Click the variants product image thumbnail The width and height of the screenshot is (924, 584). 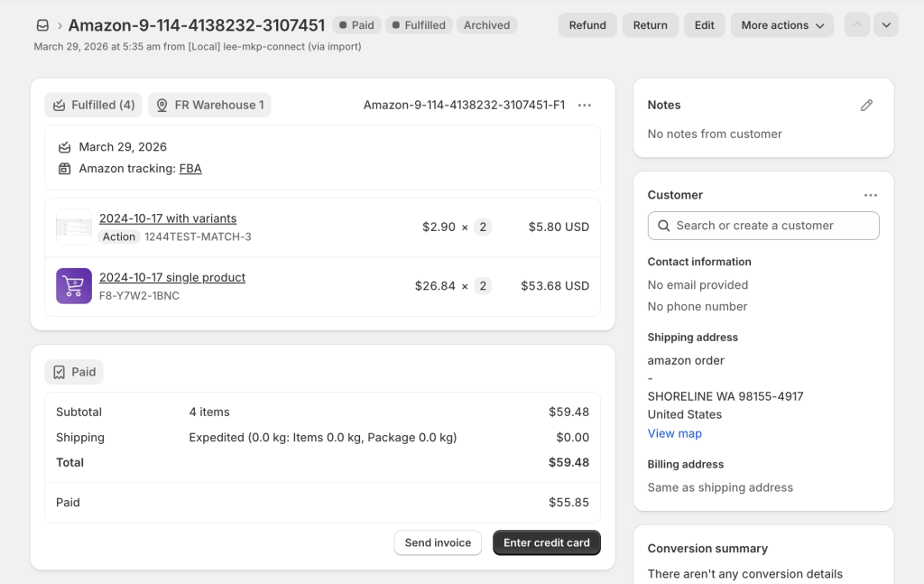pyautogui.click(x=74, y=227)
